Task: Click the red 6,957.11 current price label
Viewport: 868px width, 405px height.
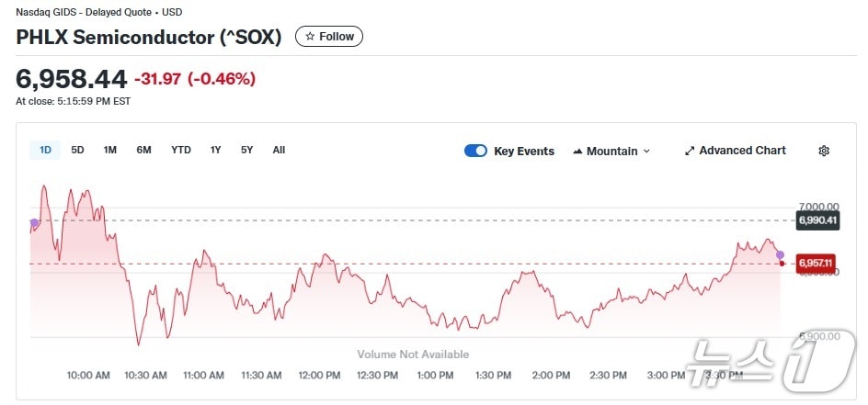Action: pyautogui.click(x=816, y=264)
